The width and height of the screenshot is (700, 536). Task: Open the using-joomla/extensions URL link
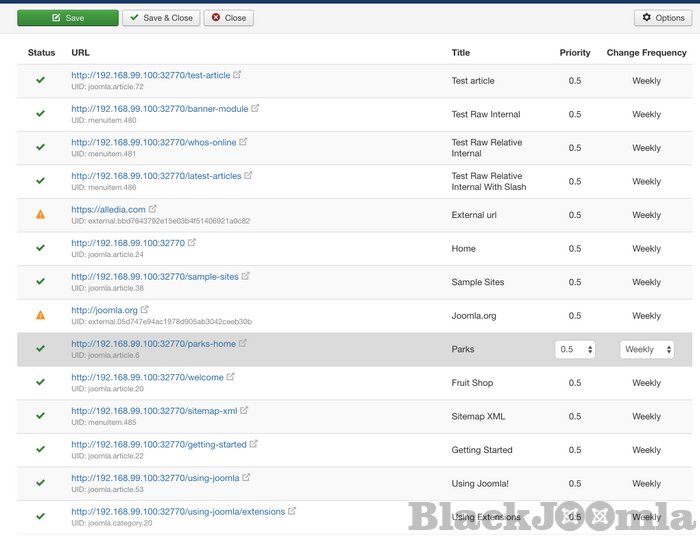[x=178, y=511]
